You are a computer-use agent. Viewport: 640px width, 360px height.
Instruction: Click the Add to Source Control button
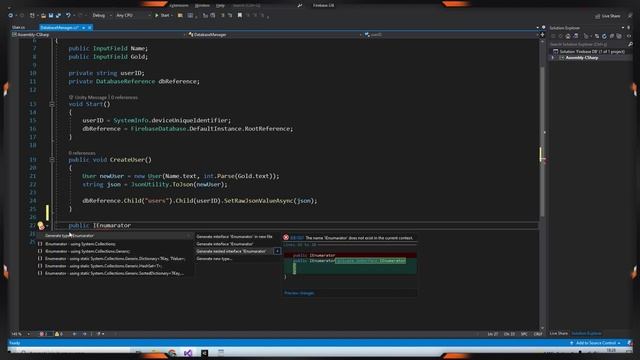[x=596, y=343]
